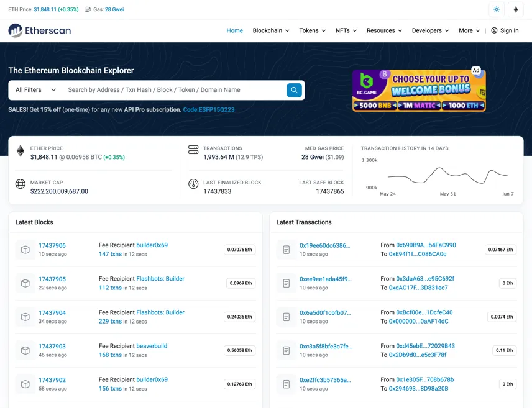Screen dimensions: 532x408
Task: Open sender address 0xBcf00e...1DcfeC40
Action: point(424,312)
